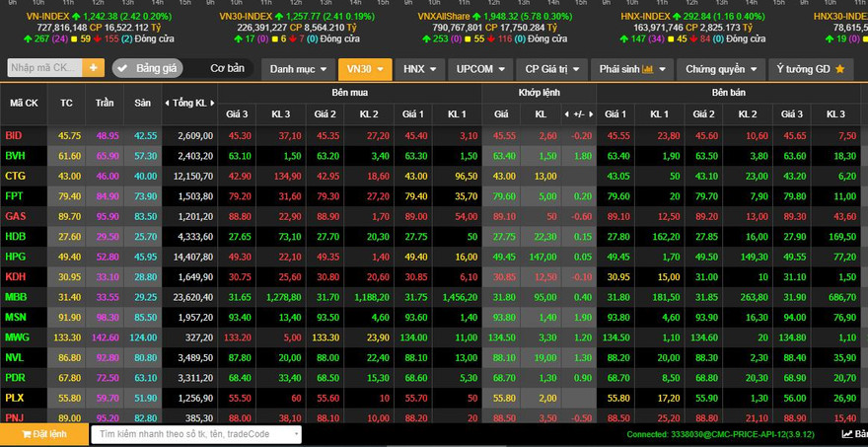Focus the quick search account field

[195, 434]
